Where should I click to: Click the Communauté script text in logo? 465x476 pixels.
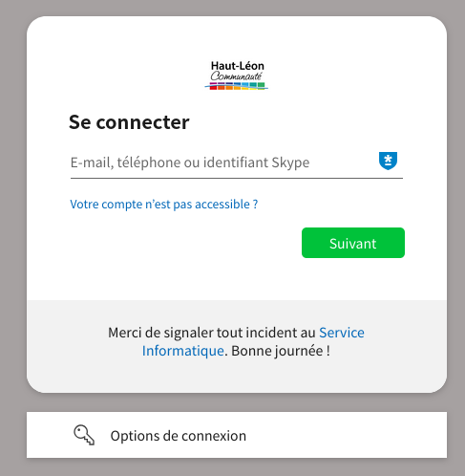pos(236,76)
